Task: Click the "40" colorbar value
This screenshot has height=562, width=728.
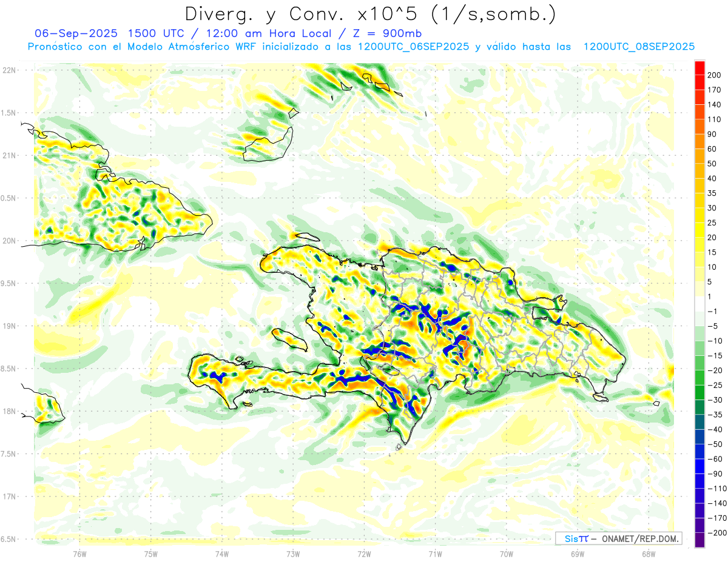Action: point(713,179)
